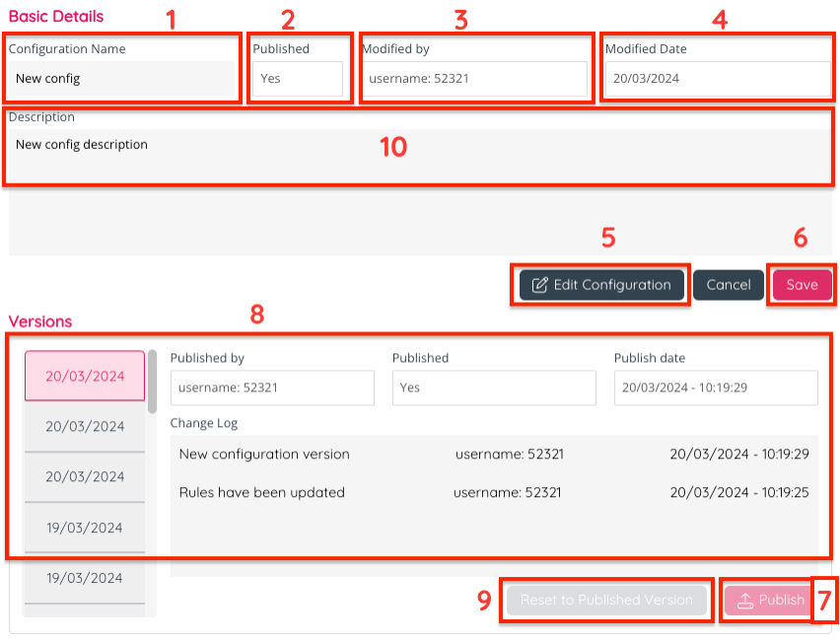This screenshot has width=840, height=643.
Task: Open the second 19/03/2024 version entry
Action: pyautogui.click(x=85, y=578)
